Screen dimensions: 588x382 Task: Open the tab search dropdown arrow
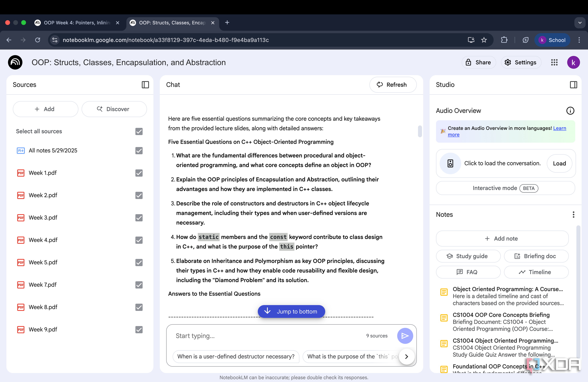coord(580,23)
